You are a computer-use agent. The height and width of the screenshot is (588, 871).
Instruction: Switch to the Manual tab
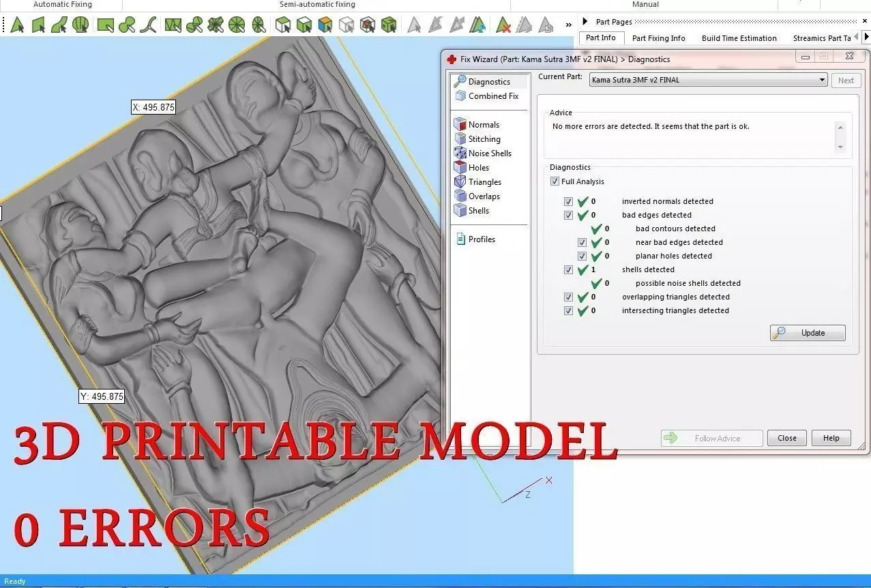coord(645,5)
